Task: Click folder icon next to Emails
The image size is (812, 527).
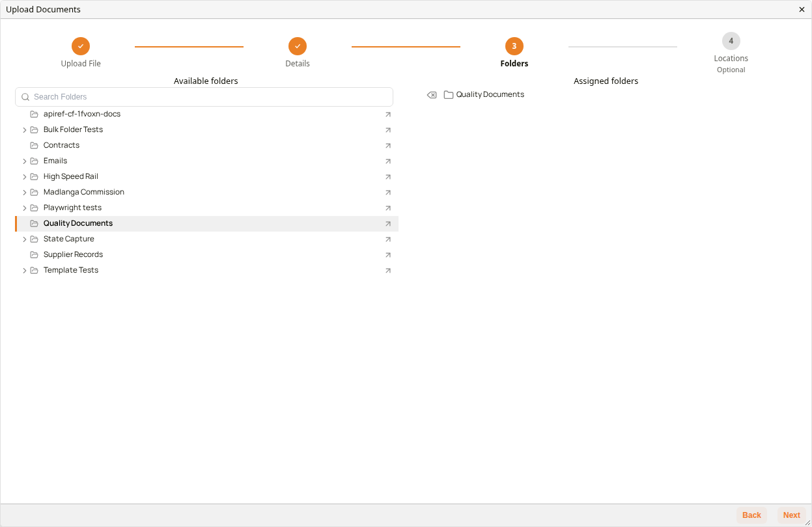Action: [35, 161]
